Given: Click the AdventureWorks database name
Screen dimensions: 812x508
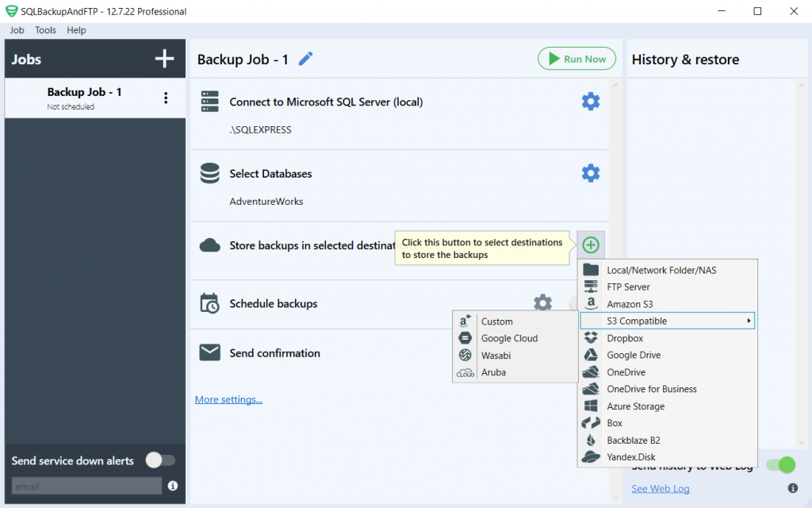Looking at the screenshot, I should (x=266, y=201).
